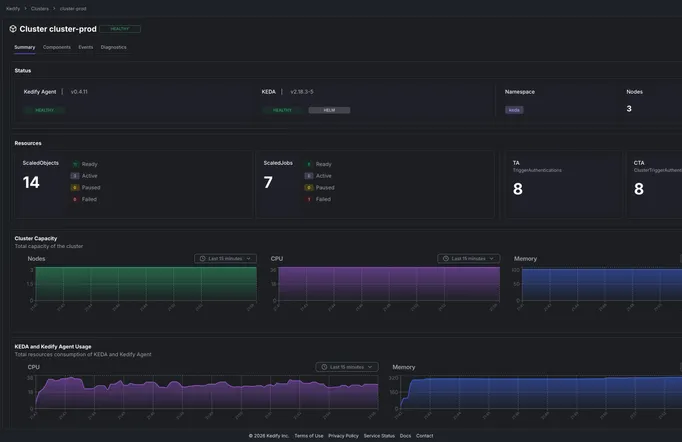Open the Service Status footer link
Viewport: 682px width, 442px height.
(379, 436)
